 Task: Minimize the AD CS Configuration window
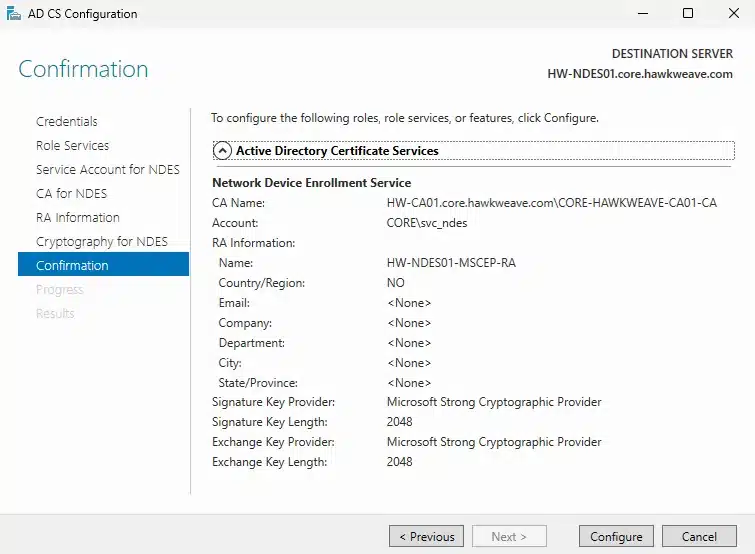[641, 14]
